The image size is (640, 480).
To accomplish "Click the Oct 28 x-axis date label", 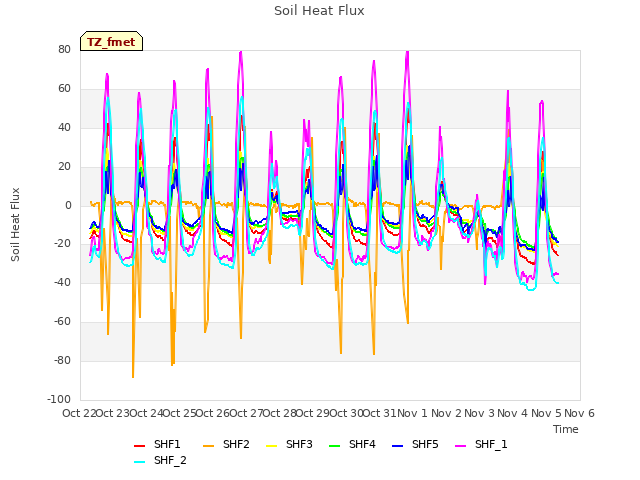I will point(280,413).
